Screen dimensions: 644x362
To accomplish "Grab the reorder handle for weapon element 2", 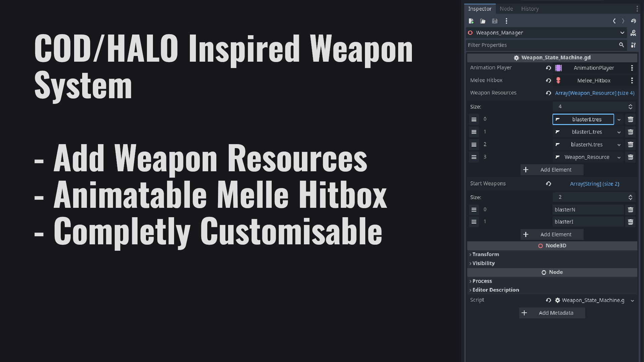I will click(x=474, y=144).
